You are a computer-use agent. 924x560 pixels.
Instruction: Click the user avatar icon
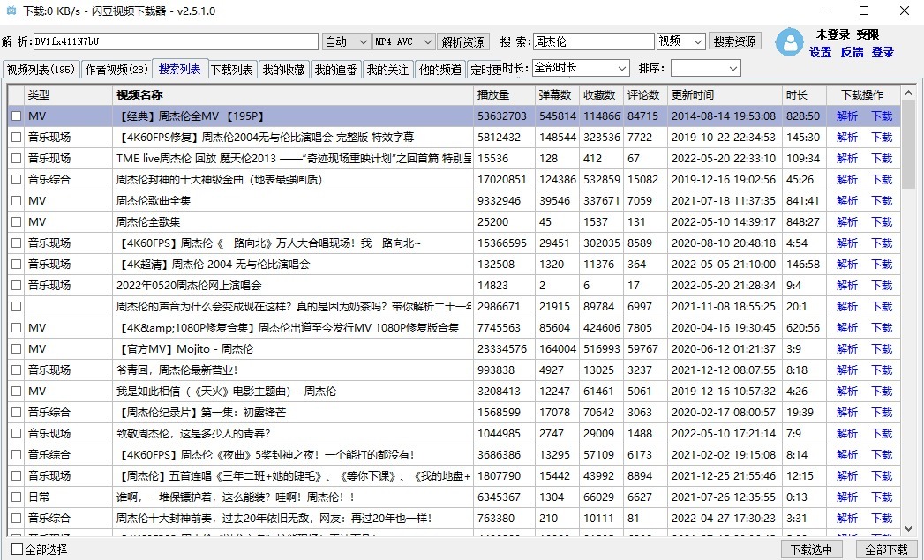pyautogui.click(x=789, y=41)
